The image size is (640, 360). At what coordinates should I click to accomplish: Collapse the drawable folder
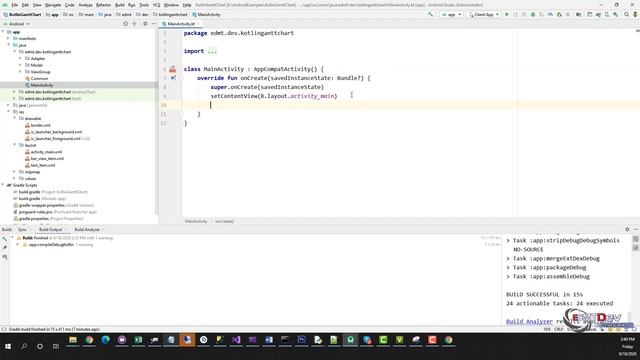point(15,118)
